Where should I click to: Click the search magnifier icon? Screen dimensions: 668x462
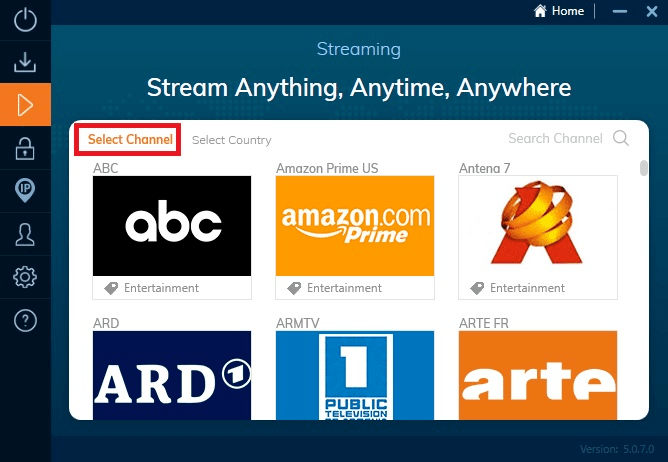pos(621,138)
